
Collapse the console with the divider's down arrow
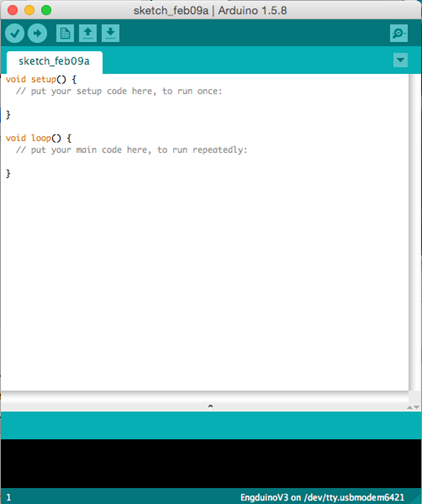point(416,407)
